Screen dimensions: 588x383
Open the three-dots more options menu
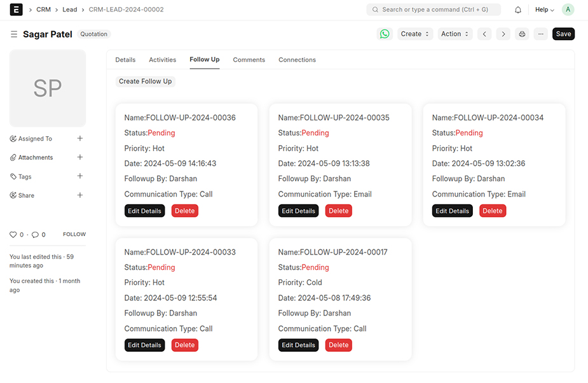pyautogui.click(x=540, y=34)
